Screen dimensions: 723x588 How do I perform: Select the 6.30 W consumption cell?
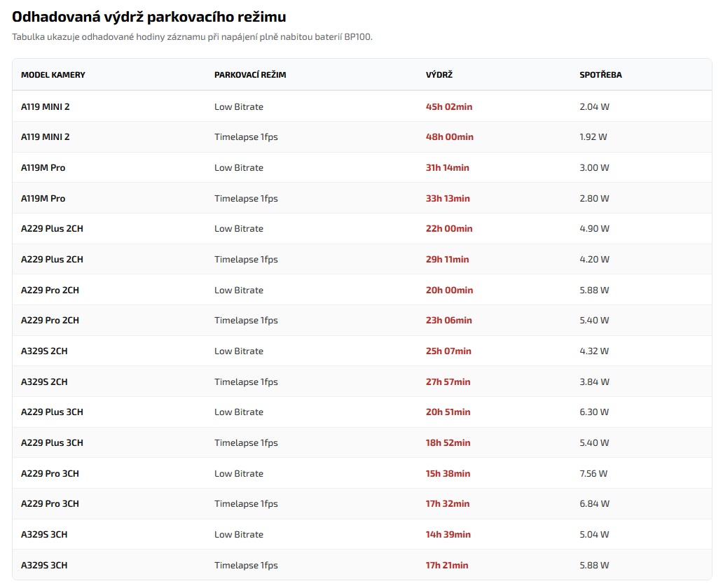[x=594, y=412]
